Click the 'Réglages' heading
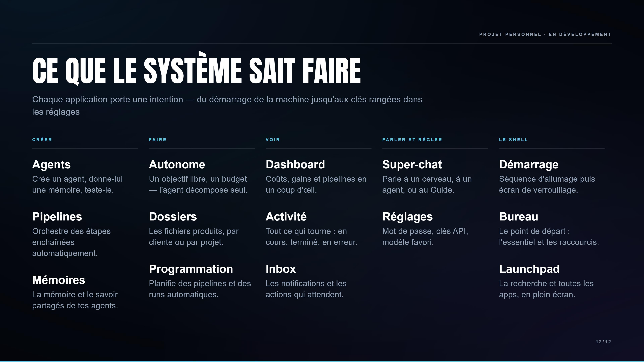 coord(408,217)
